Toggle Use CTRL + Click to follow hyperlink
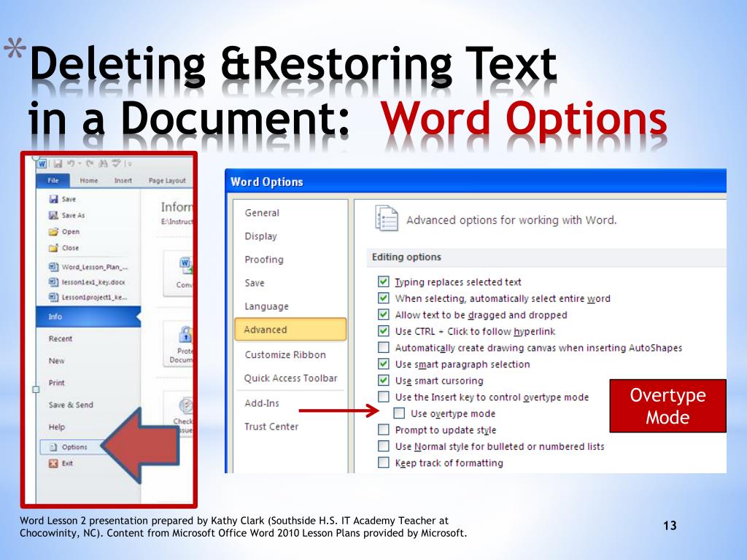The height and width of the screenshot is (560, 747). (384, 331)
